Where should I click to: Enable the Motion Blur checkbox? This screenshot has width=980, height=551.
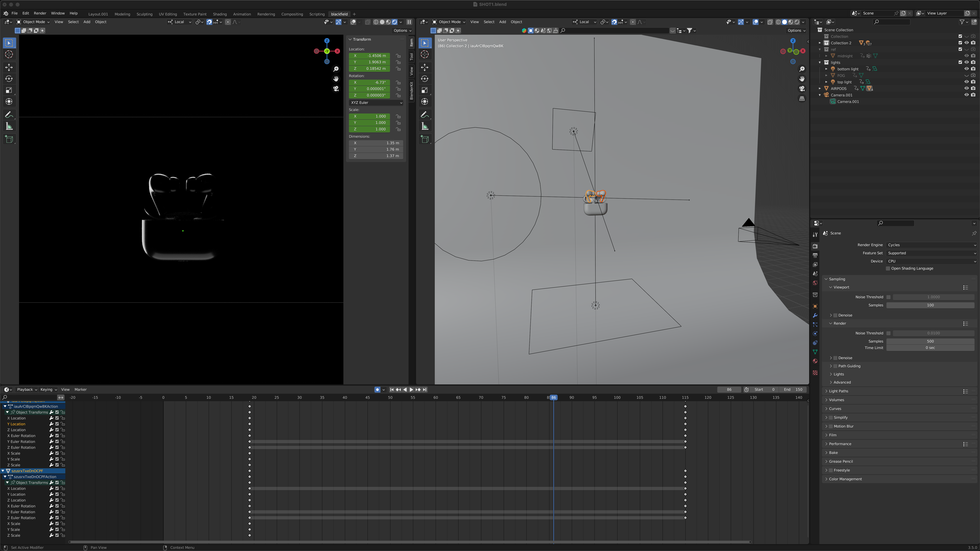click(x=831, y=426)
